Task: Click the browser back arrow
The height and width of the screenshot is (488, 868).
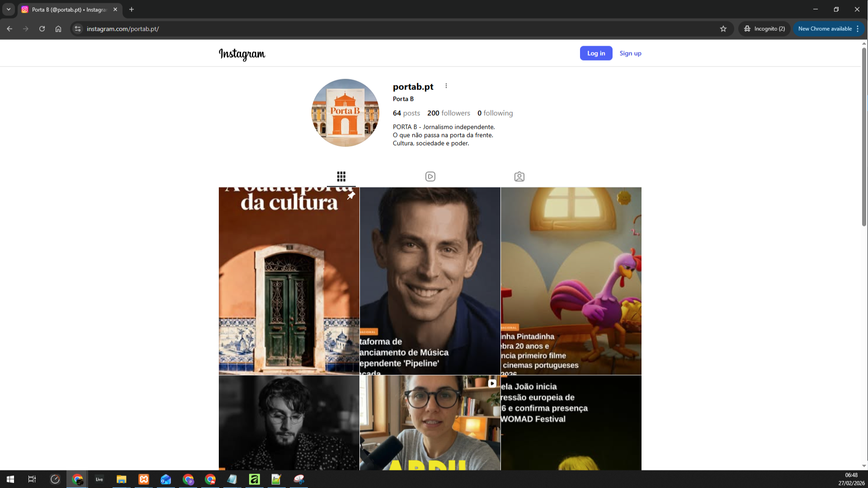Action: coord(9,28)
